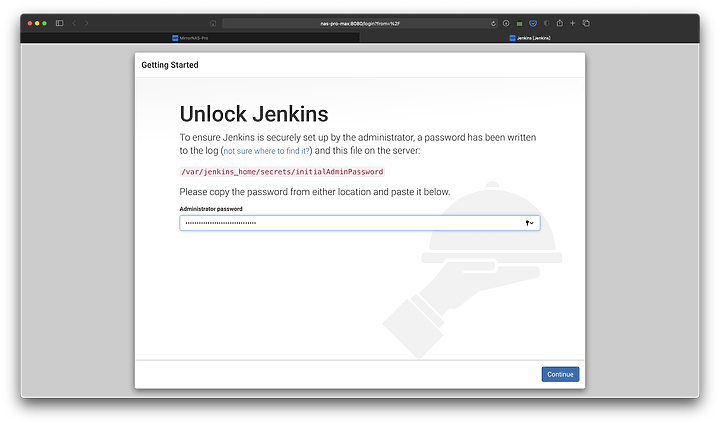Click the Getting Started title

pyautogui.click(x=170, y=65)
